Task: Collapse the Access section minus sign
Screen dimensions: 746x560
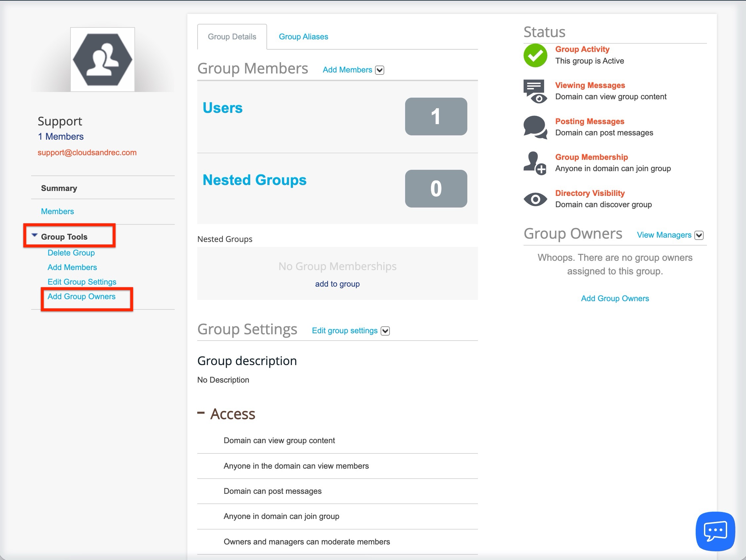Action: [x=201, y=413]
